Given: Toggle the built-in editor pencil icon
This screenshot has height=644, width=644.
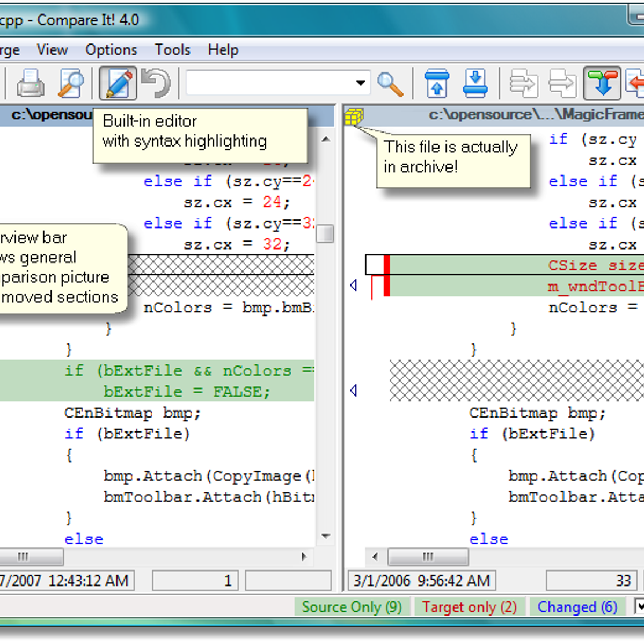Looking at the screenshot, I should (x=118, y=84).
